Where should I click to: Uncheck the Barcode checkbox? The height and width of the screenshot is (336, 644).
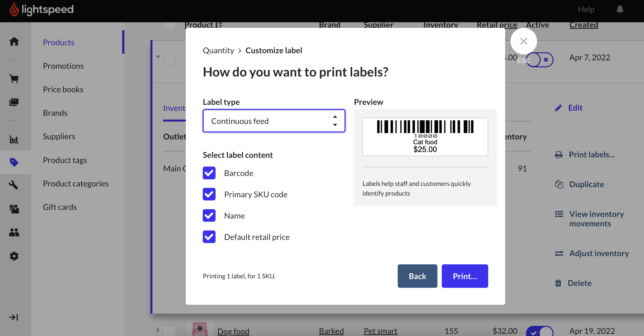209,173
